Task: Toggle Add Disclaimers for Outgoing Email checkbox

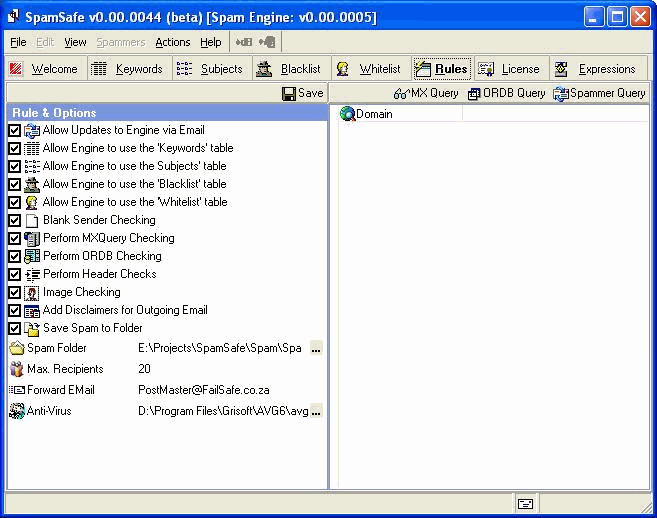Action: [x=14, y=311]
